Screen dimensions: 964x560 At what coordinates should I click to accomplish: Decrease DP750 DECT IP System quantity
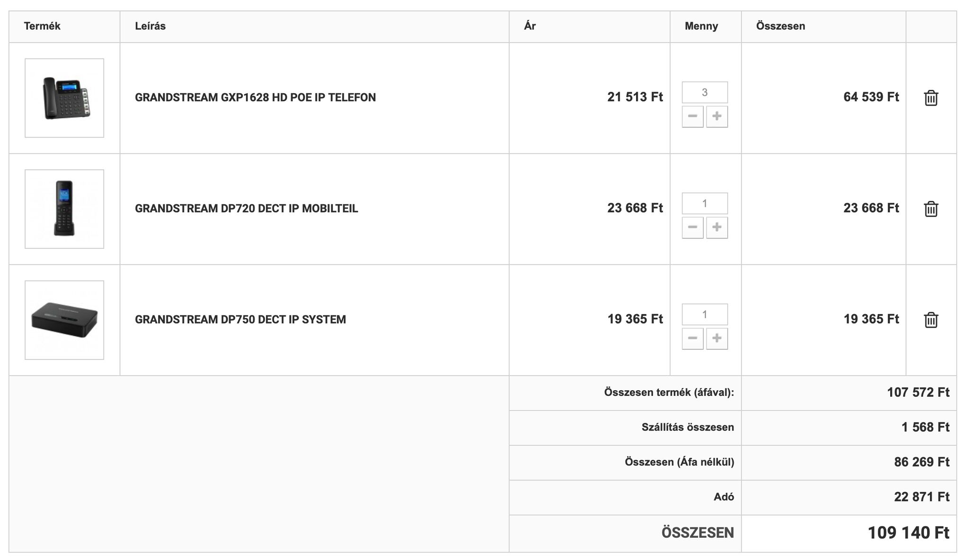coord(692,339)
